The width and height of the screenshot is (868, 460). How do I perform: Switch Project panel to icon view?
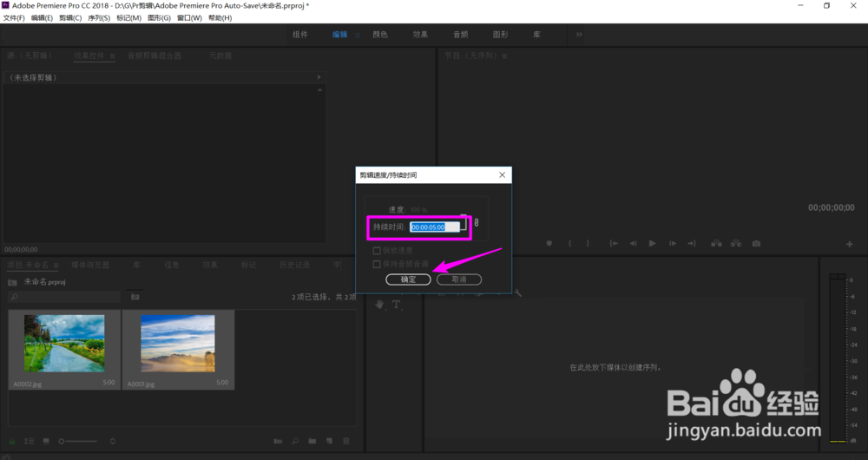(x=46, y=441)
